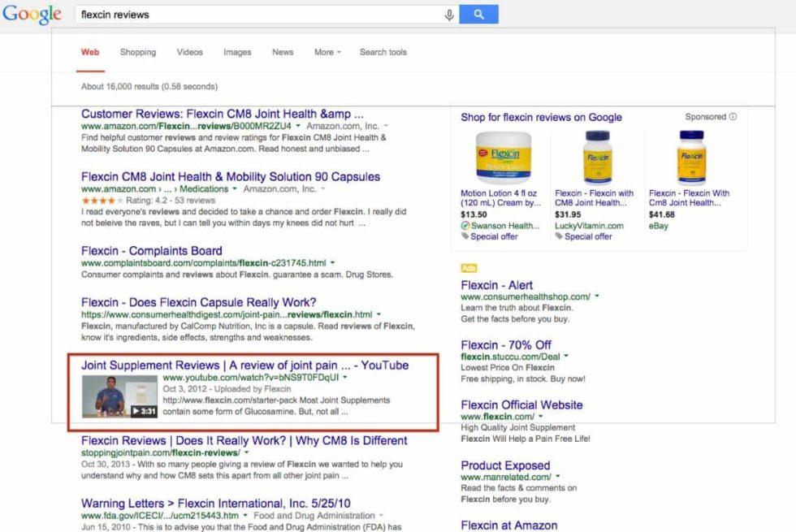Image resolution: width=796 pixels, height=532 pixels.
Task: Expand dropdown arrow beside amazon.com reviews URL
Action: pos(298,126)
